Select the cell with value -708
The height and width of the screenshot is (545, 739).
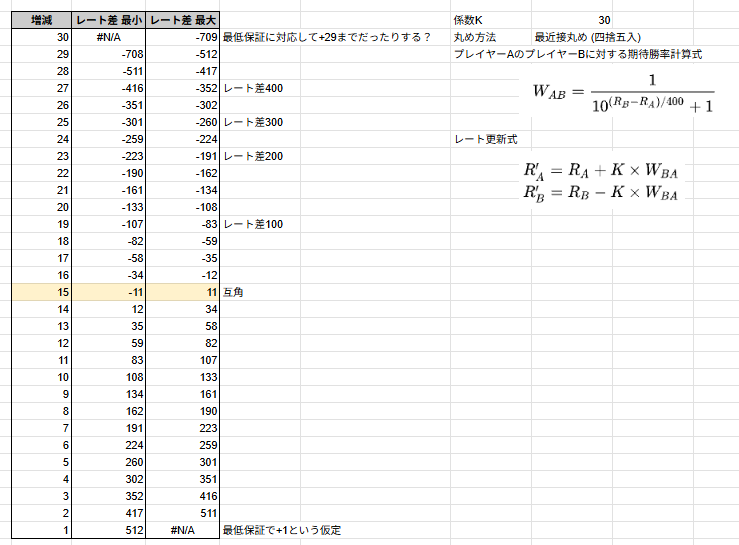[108, 54]
